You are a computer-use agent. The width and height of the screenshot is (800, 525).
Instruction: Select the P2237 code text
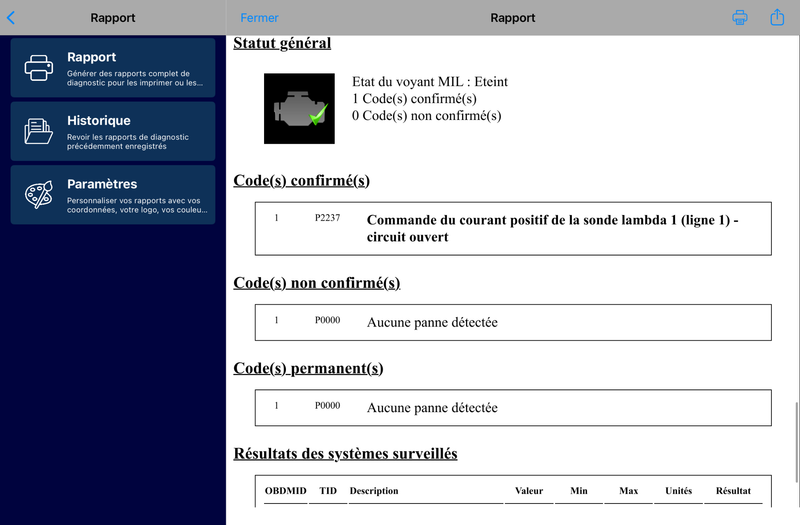[327, 218]
